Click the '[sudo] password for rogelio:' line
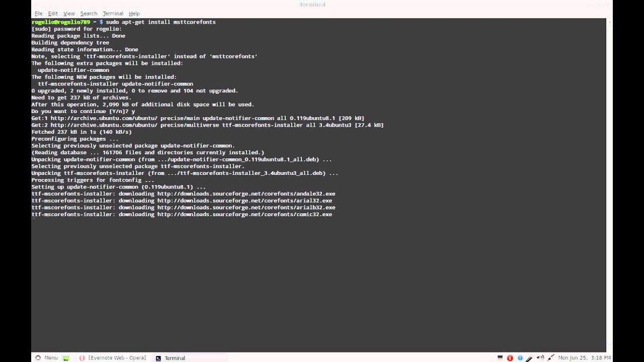 pos(76,29)
